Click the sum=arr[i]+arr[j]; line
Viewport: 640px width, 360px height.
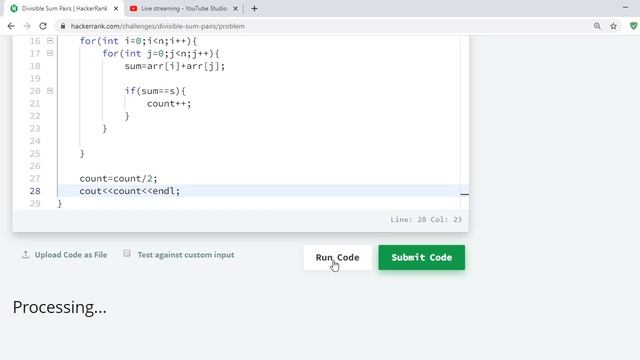[x=175, y=66]
